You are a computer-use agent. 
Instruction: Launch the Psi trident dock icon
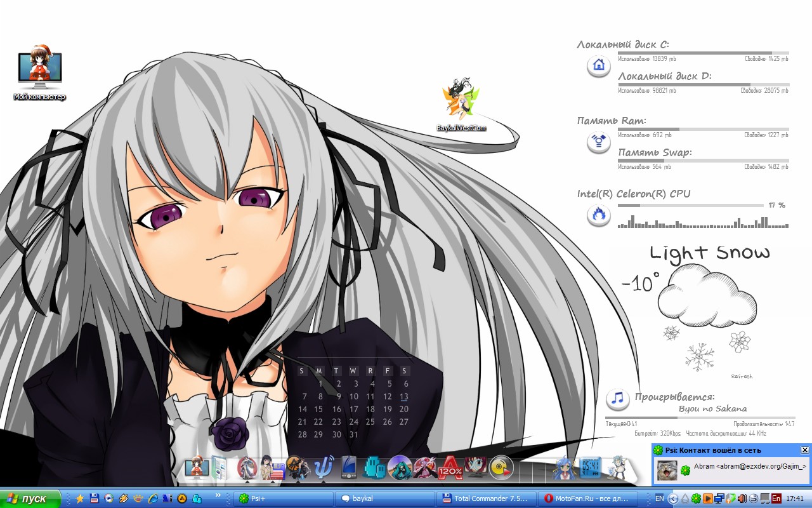coord(324,468)
